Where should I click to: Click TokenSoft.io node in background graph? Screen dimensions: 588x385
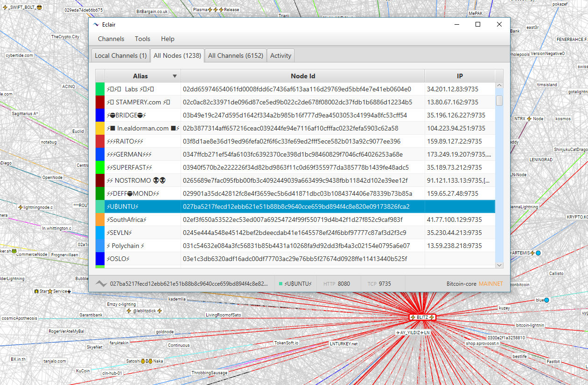(286, 343)
